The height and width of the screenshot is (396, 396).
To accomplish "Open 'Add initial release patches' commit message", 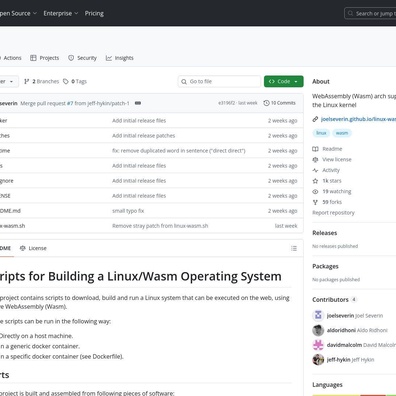I will pos(143,136).
